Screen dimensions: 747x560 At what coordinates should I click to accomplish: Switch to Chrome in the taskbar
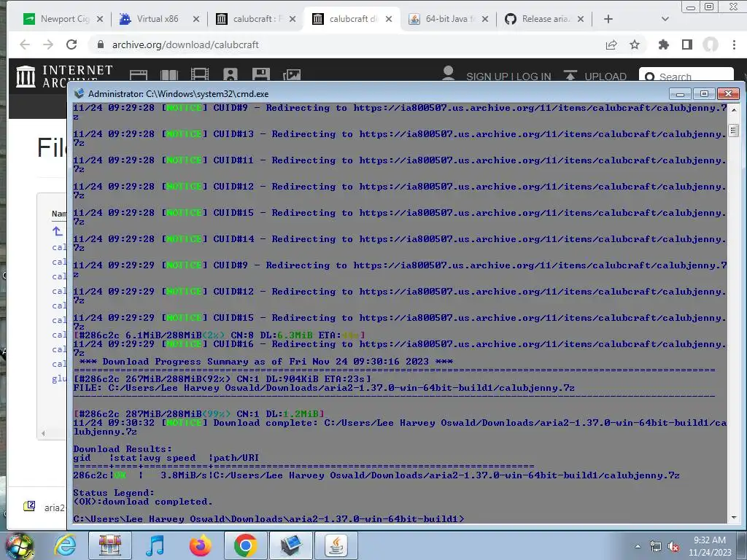point(245,545)
